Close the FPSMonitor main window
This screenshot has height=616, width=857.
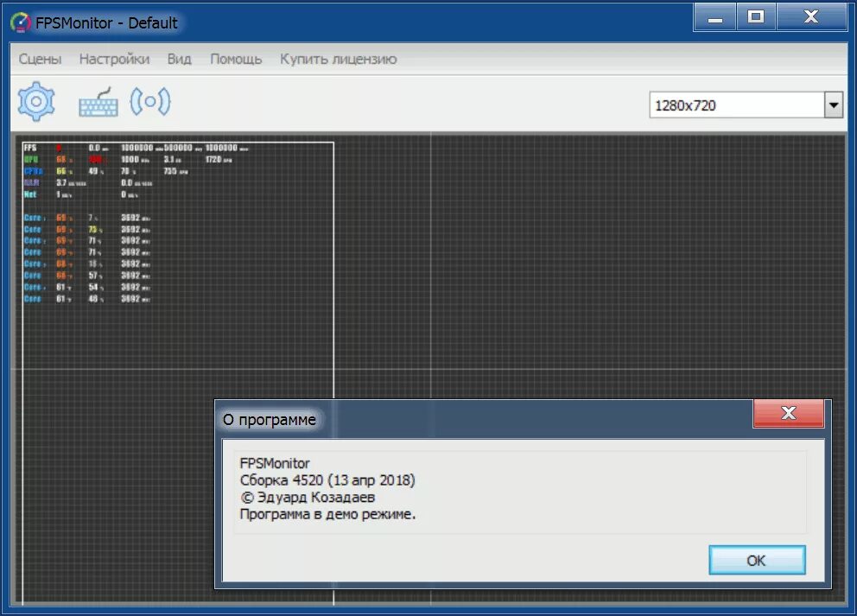tap(811, 17)
